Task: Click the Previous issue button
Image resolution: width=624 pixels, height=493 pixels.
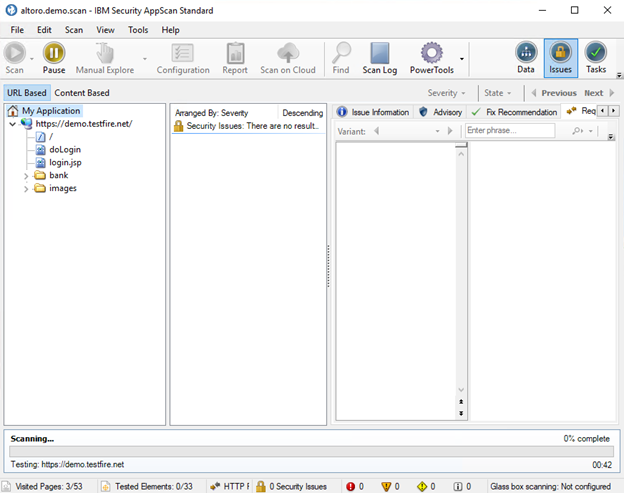Action: [553, 93]
